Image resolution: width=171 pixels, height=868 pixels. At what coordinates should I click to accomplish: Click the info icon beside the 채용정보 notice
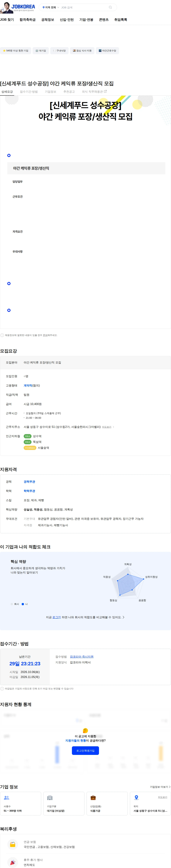click(x=2, y=335)
